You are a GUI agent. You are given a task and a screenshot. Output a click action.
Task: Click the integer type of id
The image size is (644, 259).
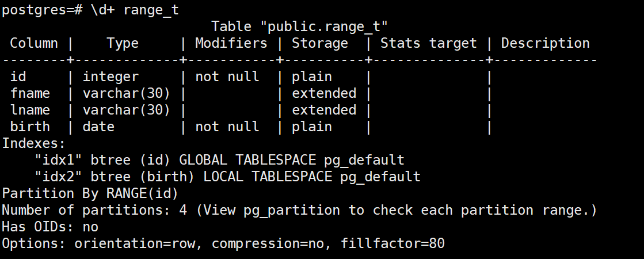[x=110, y=77]
